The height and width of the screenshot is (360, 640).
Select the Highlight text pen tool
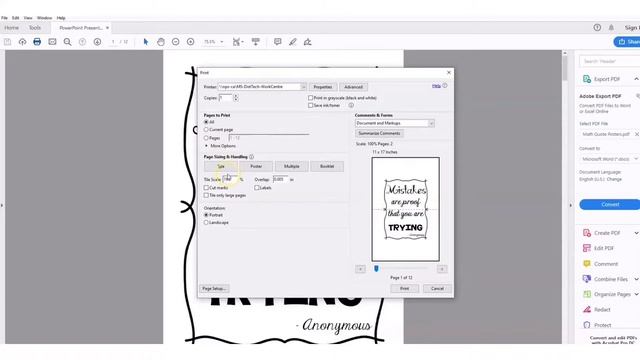coord(293,42)
